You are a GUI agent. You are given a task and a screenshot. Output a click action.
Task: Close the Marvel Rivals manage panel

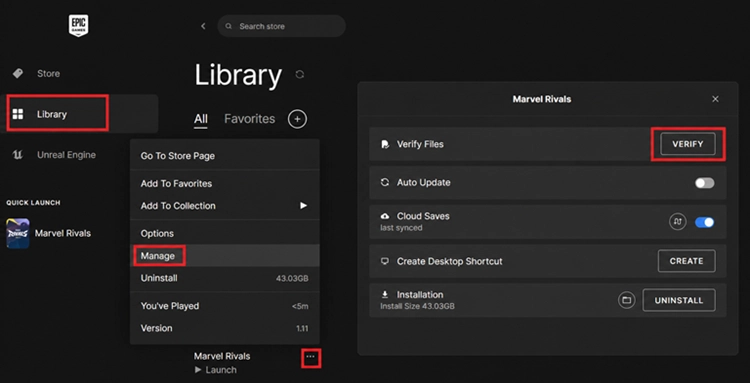click(x=716, y=99)
